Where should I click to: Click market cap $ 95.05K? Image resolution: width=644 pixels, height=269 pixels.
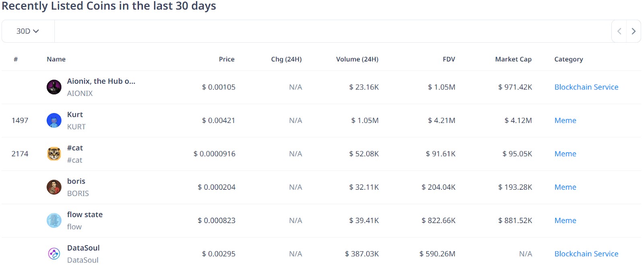tap(517, 154)
